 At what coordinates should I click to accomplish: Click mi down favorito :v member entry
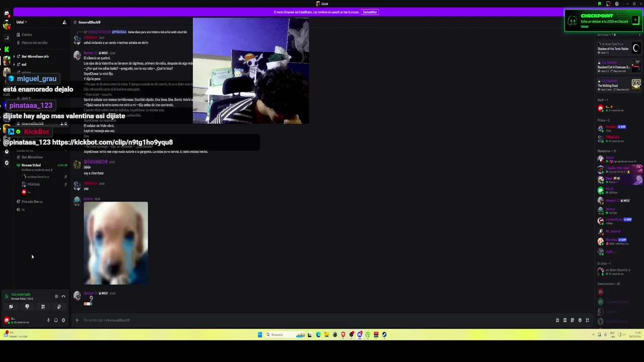point(619,271)
